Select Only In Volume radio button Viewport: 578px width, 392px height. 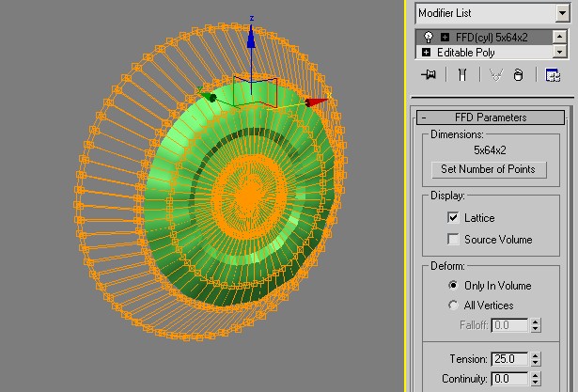454,285
